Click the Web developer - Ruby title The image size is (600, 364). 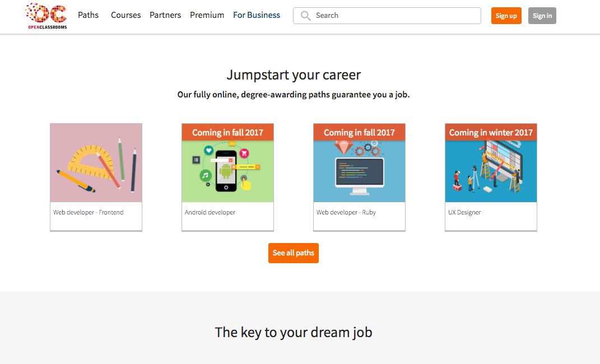[x=346, y=212]
